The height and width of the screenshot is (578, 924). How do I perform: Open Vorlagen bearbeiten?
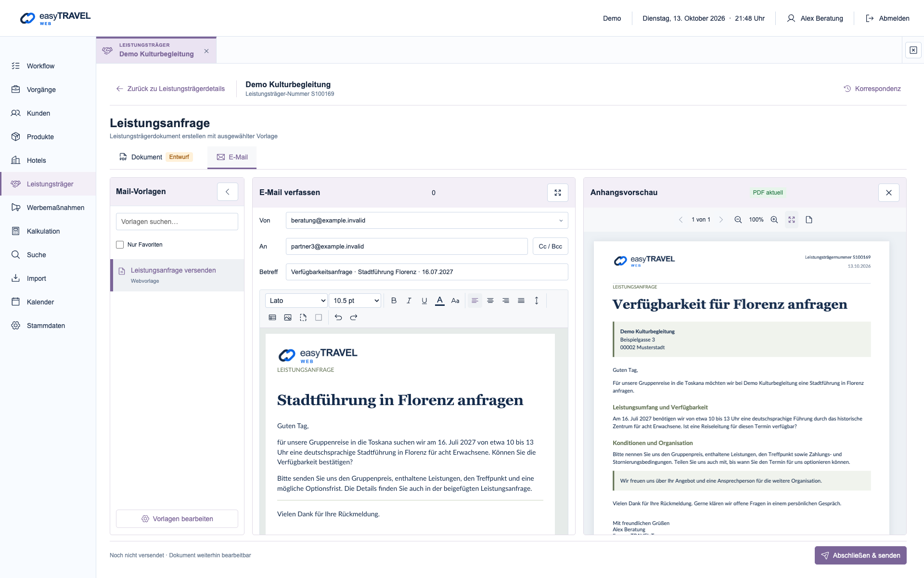[177, 519]
